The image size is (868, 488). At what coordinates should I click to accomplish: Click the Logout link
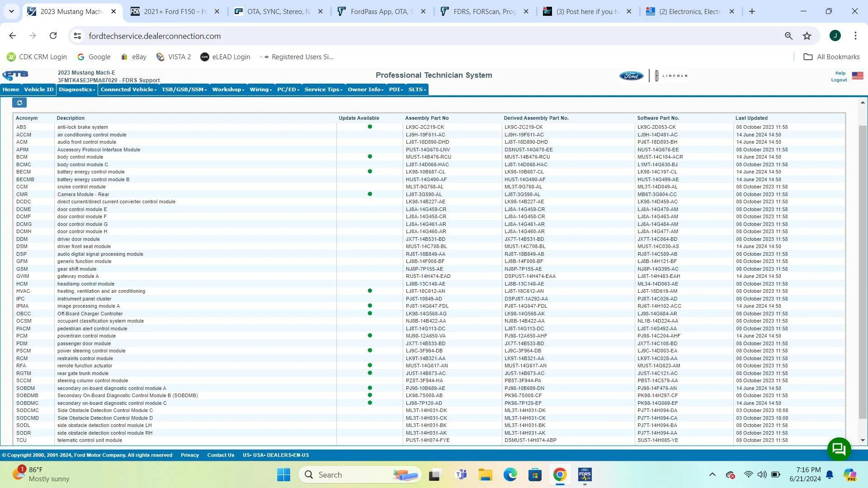(839, 80)
